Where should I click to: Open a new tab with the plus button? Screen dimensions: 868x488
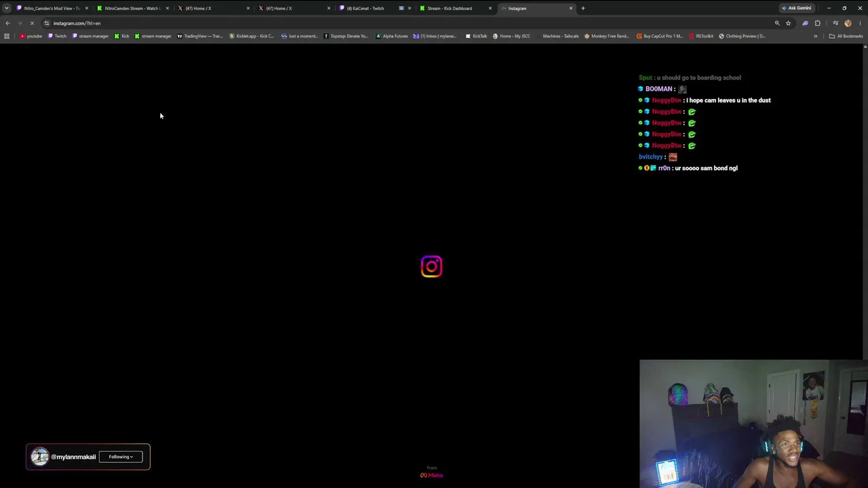583,8
